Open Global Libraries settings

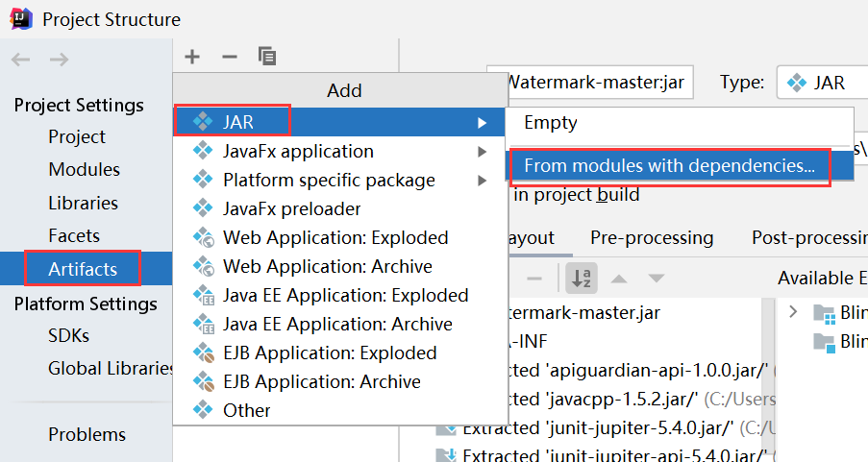(x=111, y=368)
